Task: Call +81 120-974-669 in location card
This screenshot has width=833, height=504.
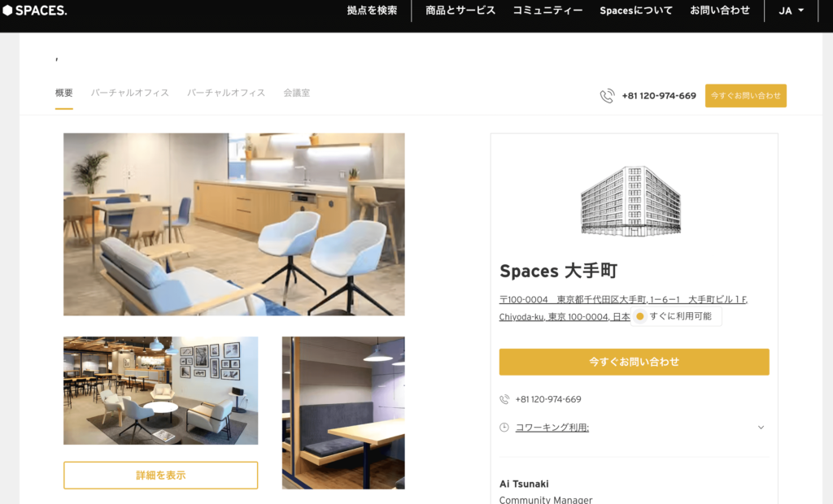Action: (547, 399)
